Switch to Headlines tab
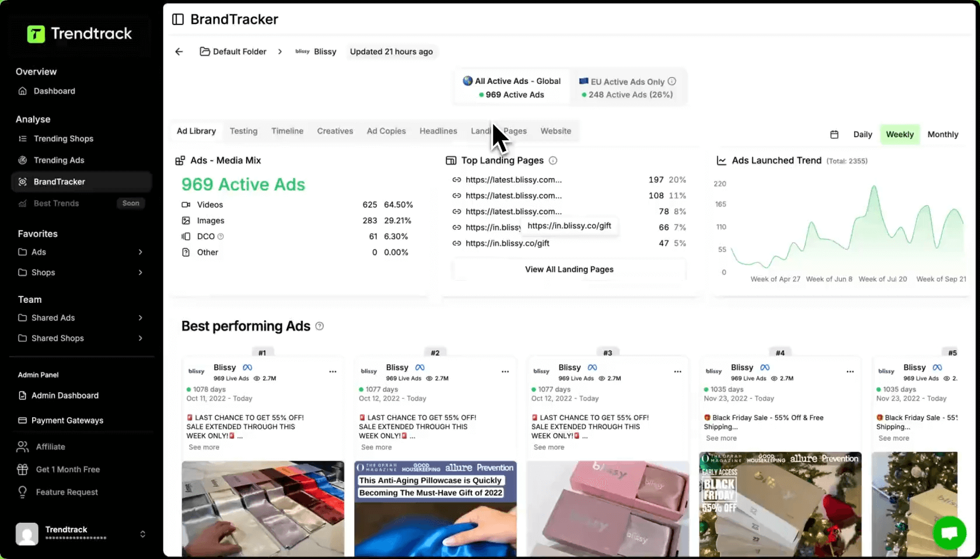The height and width of the screenshot is (559, 980). (438, 131)
